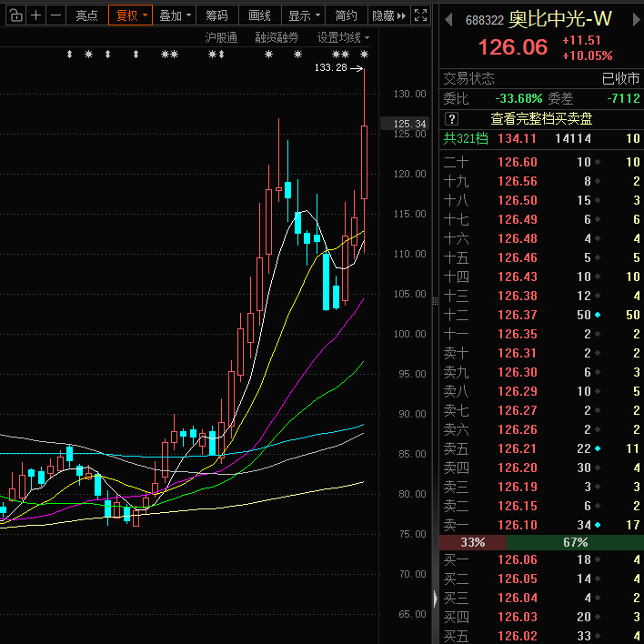Toggle the 融资融券 margin indicator
Viewport: 644px width, 644px height.
tap(277, 38)
